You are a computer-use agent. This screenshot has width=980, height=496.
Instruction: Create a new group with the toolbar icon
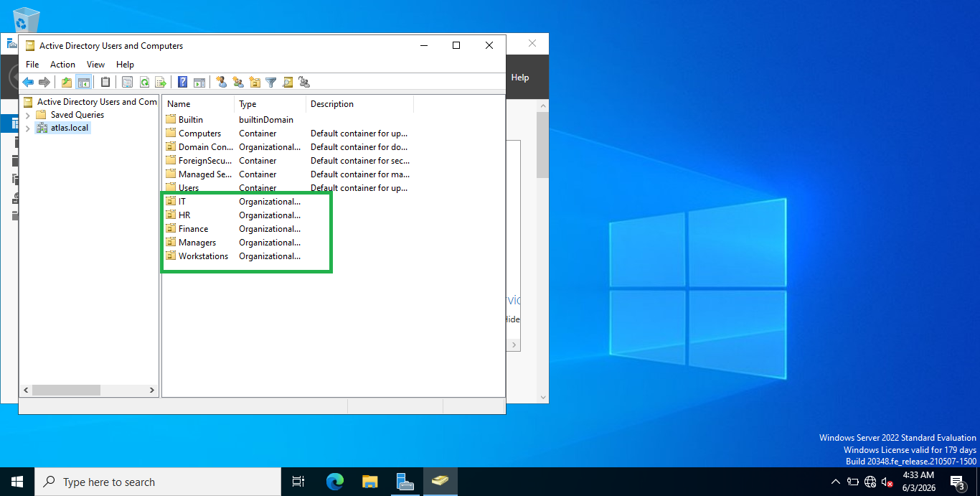coord(237,82)
